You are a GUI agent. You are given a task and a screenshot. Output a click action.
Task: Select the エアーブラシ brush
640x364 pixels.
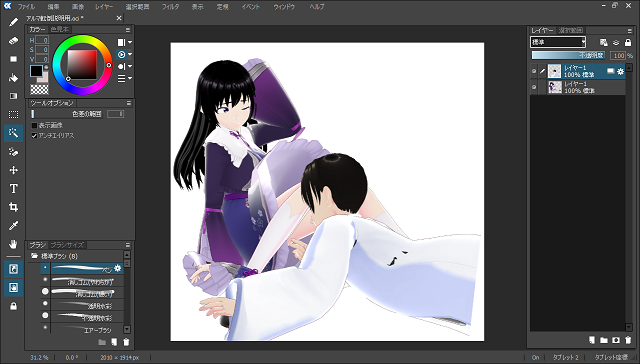coord(82,329)
